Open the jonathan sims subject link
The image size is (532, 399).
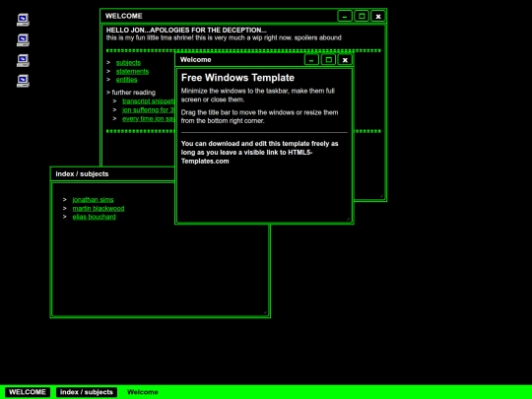click(93, 199)
